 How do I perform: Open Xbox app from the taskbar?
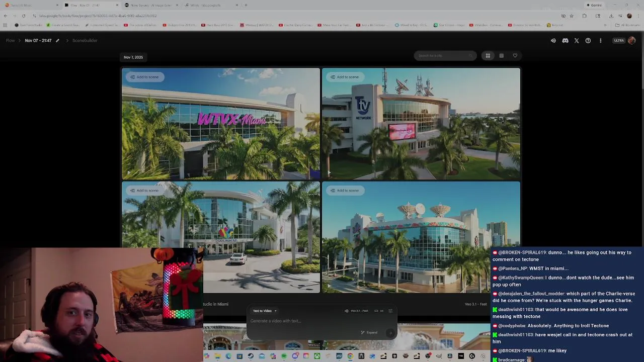pos(317,356)
